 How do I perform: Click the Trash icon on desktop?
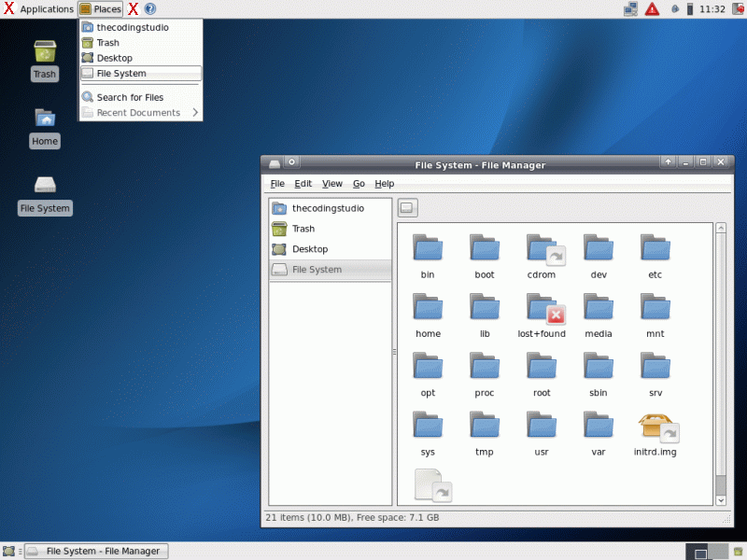(44, 53)
